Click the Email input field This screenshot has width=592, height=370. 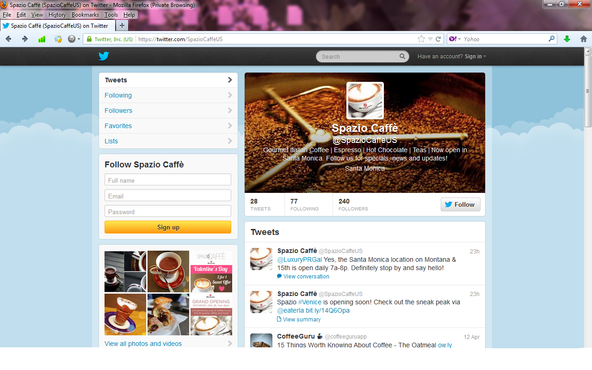[x=168, y=196]
